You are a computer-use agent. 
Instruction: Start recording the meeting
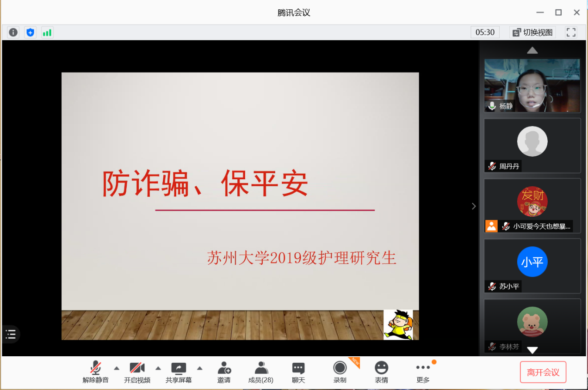coord(340,372)
